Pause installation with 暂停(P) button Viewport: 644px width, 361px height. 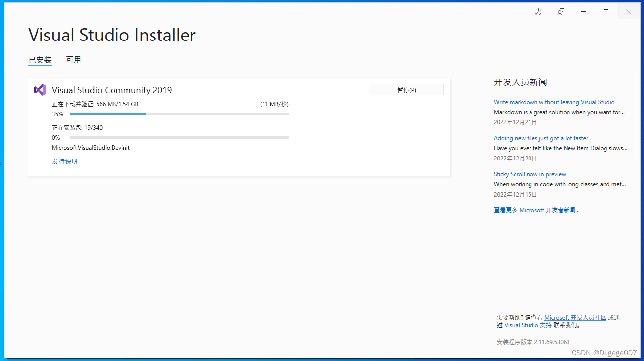click(x=406, y=90)
